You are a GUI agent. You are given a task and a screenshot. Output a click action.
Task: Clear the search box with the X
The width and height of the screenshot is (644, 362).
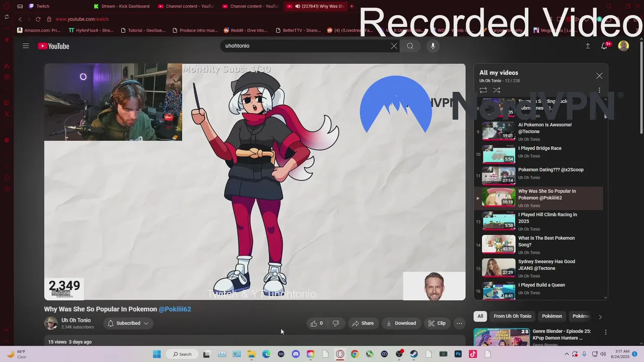coord(394,46)
